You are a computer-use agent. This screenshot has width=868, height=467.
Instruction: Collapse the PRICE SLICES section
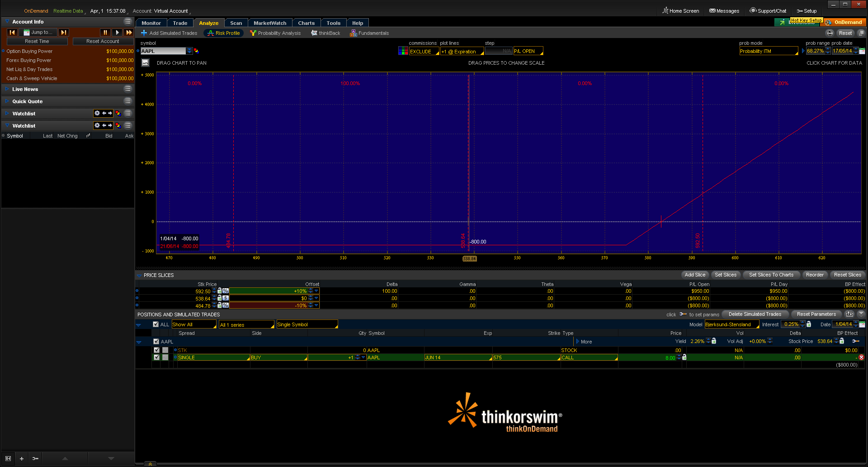click(140, 275)
